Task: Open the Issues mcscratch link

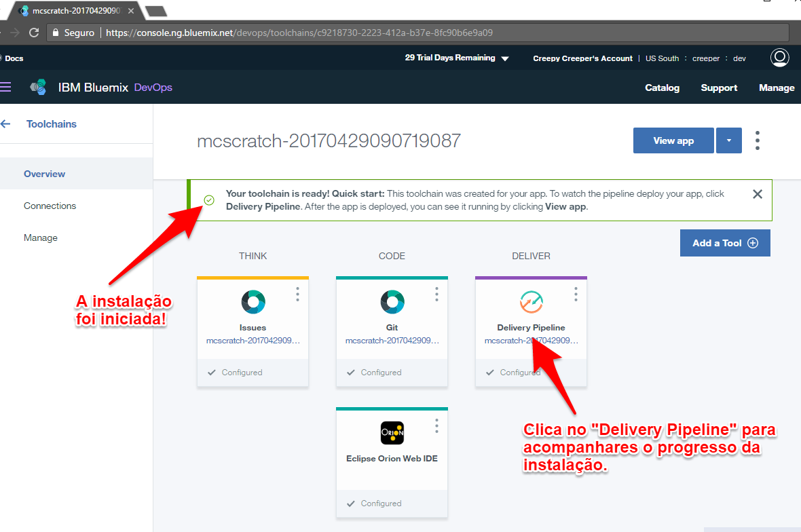Action: 253,341
